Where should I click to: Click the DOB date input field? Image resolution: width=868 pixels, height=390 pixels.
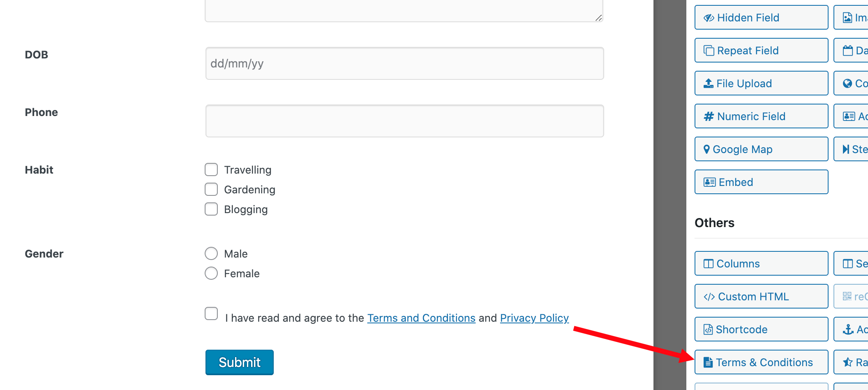pyautogui.click(x=404, y=63)
